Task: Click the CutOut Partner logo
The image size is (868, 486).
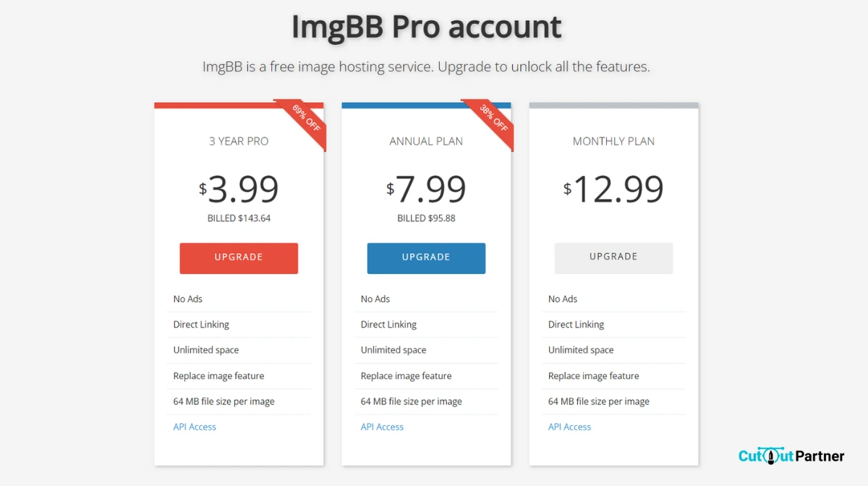Action: [x=791, y=456]
